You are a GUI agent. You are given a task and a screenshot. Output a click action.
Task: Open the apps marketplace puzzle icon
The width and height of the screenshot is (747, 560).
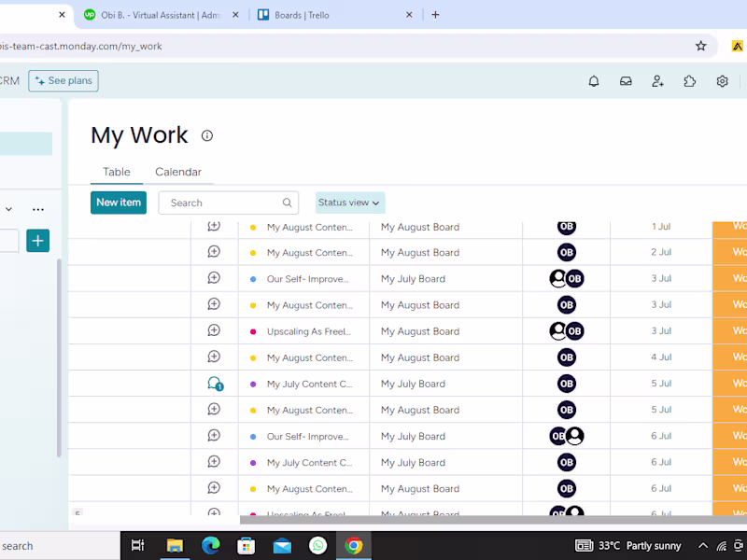pyautogui.click(x=689, y=81)
